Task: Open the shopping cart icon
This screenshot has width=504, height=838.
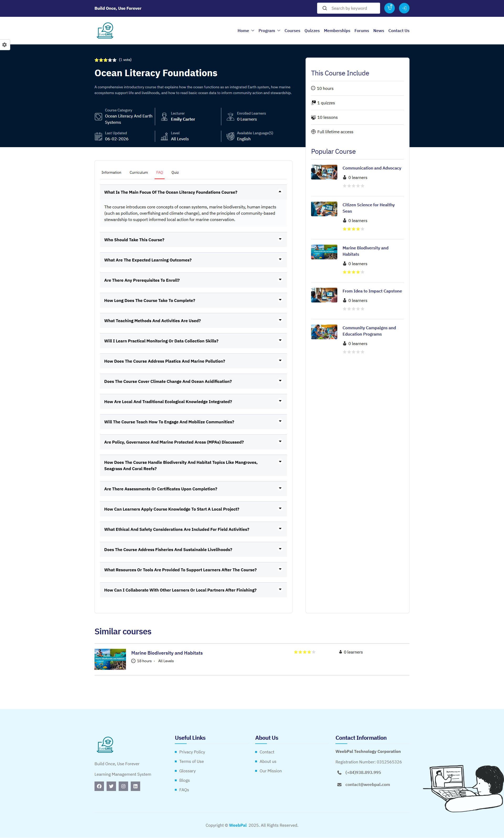Action: coord(389,8)
